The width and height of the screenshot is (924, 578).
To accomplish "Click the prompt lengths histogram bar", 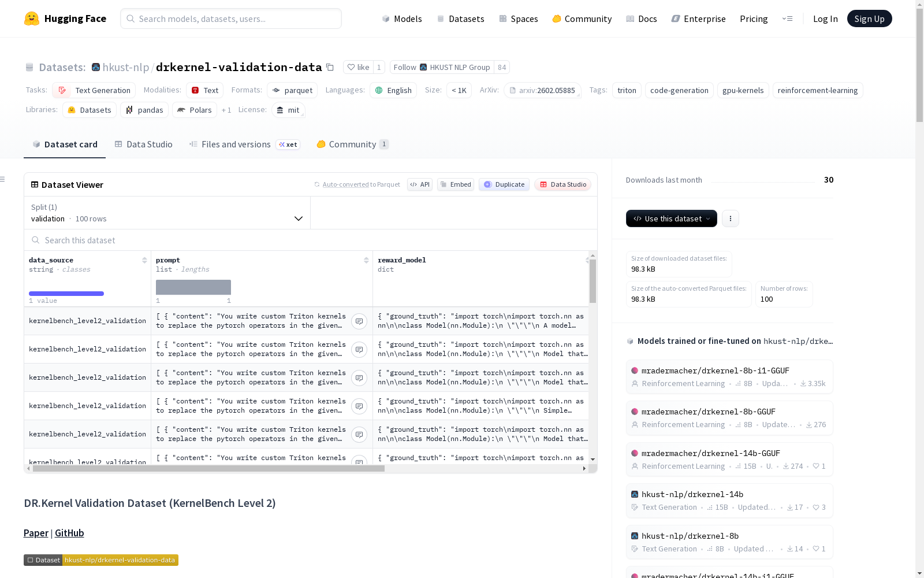I will [193, 287].
